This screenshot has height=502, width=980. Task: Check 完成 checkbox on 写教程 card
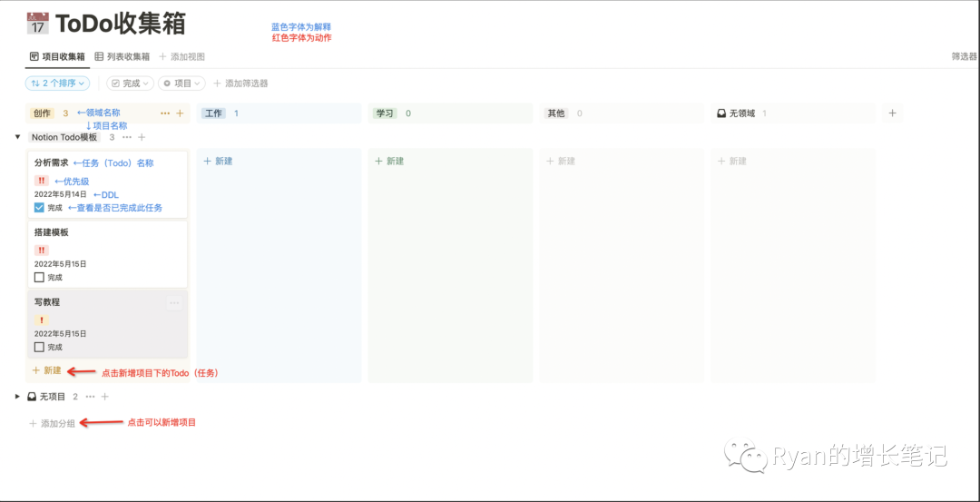tap(39, 347)
